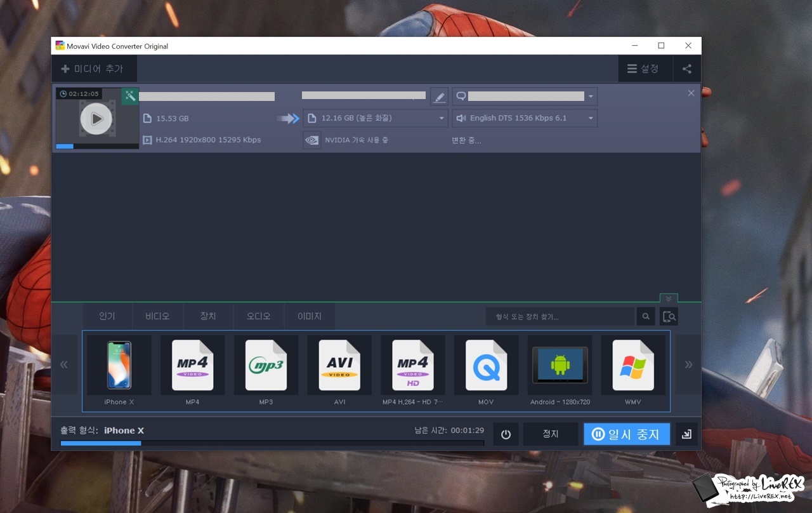This screenshot has width=812, height=513.
Task: Open the magic wand edit tool on thumbnail
Action: click(x=130, y=96)
